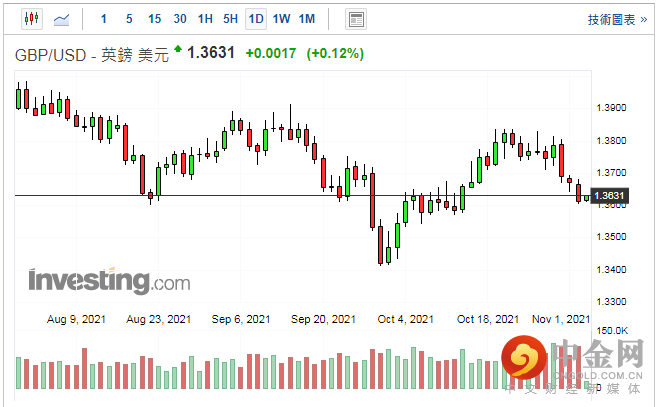Click the Investing.com watermark logo

(x=108, y=280)
